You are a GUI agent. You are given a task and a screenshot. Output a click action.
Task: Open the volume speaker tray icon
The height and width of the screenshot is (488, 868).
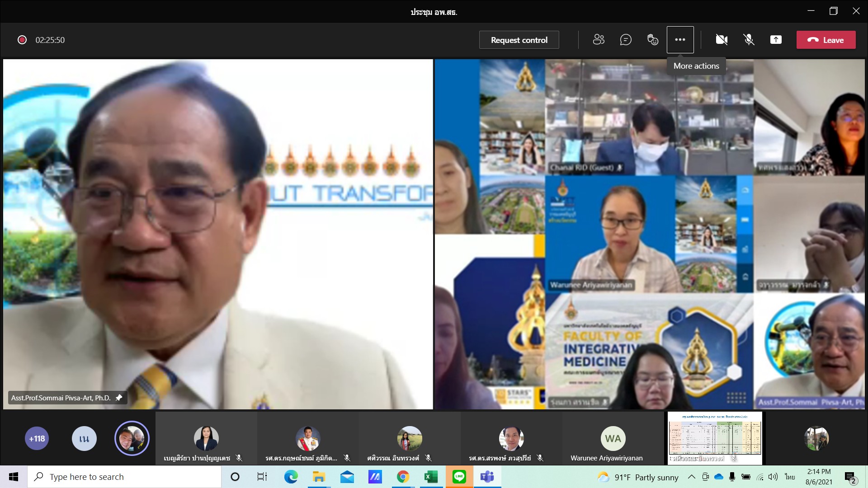point(773,477)
